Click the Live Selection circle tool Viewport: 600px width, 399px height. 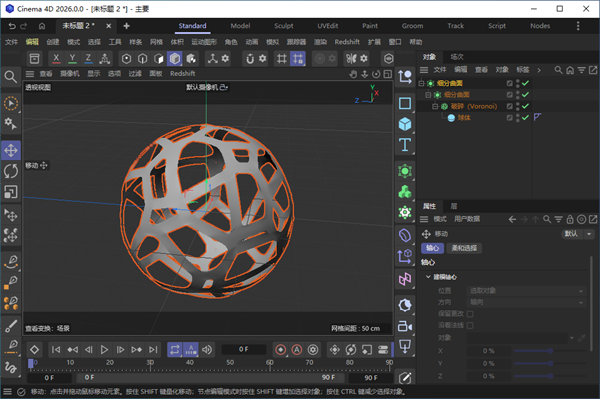point(11,103)
